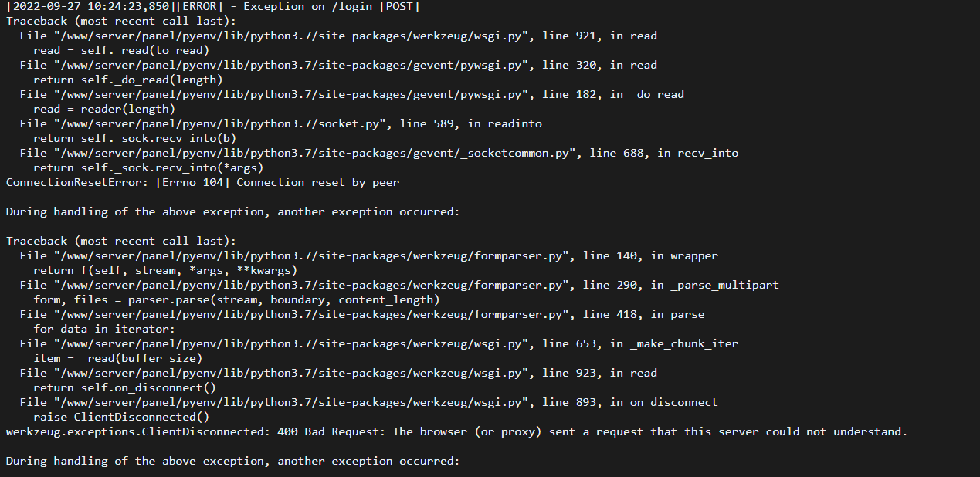This screenshot has height=477, width=980.
Task: Click the last "During handling of the above exception" line
Action: (232, 461)
